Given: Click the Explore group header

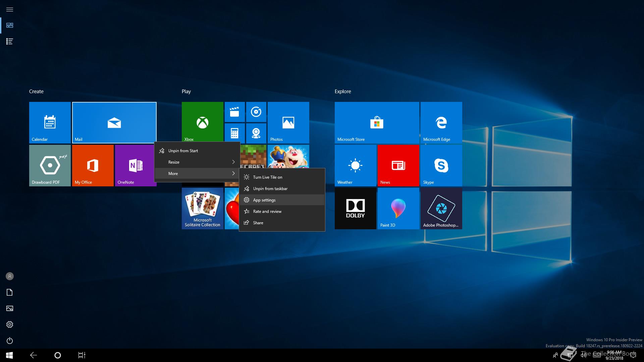Looking at the screenshot, I should point(343,92).
